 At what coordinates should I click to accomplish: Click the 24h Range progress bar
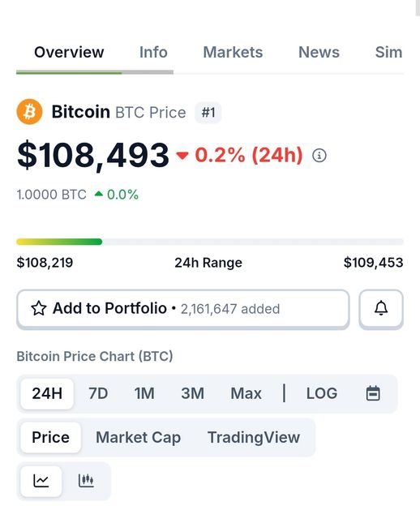click(210, 242)
